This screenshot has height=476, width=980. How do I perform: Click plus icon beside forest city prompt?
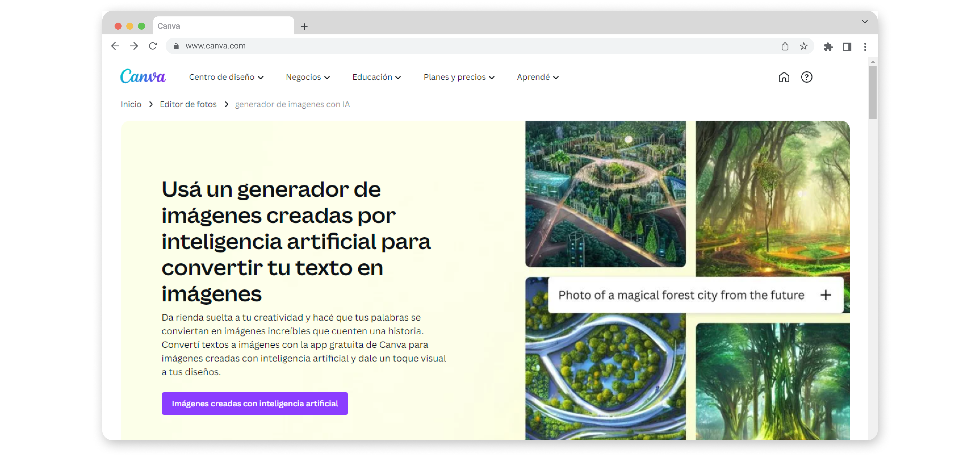(x=825, y=295)
